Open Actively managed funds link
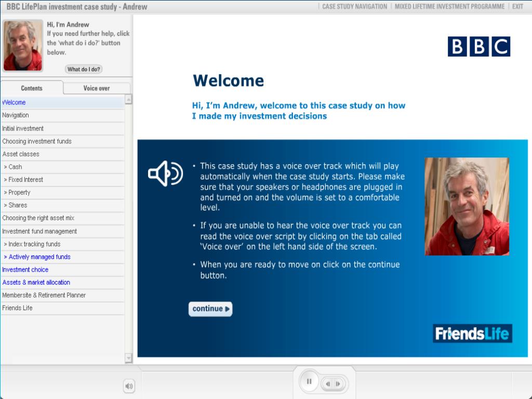532x399 pixels. (x=62, y=257)
